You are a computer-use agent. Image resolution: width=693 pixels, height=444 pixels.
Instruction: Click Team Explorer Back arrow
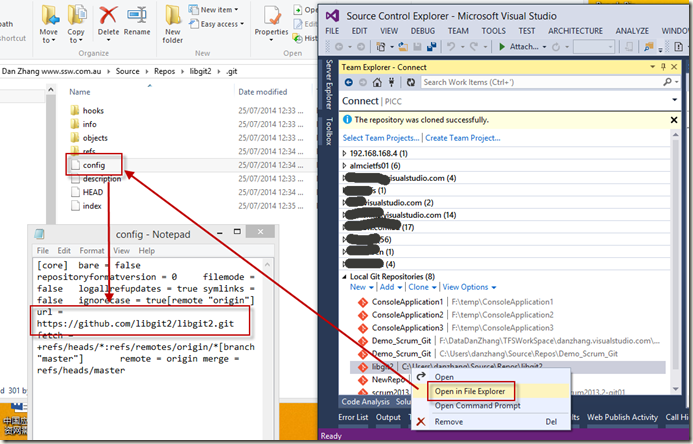coord(349,82)
